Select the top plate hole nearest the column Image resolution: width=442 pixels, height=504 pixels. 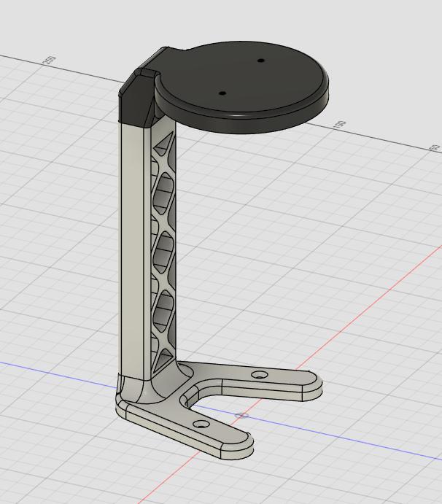tap(222, 93)
